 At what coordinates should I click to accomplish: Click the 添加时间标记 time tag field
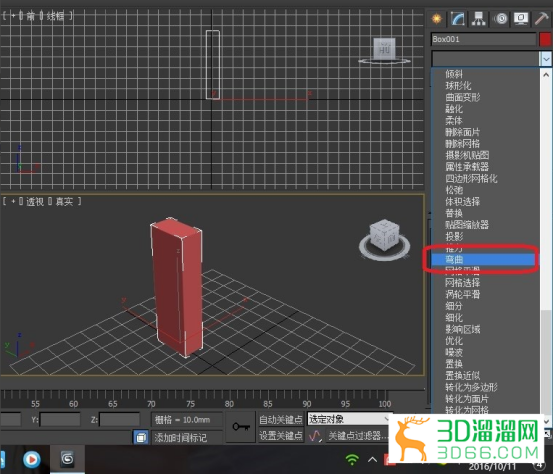click(187, 438)
